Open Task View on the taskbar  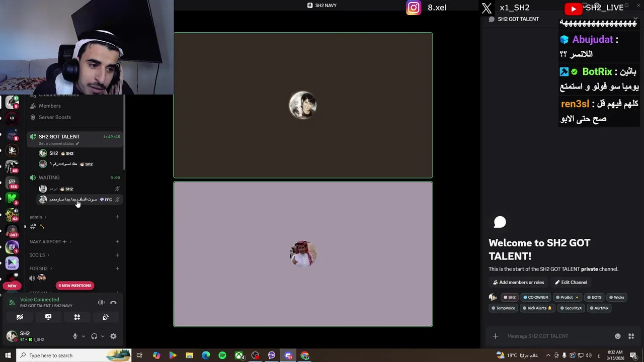click(139, 355)
